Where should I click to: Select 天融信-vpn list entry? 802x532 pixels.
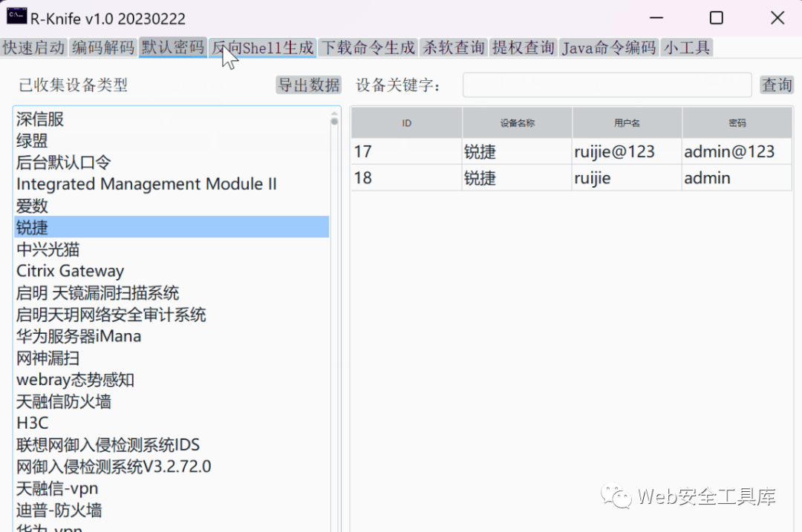(x=172, y=488)
